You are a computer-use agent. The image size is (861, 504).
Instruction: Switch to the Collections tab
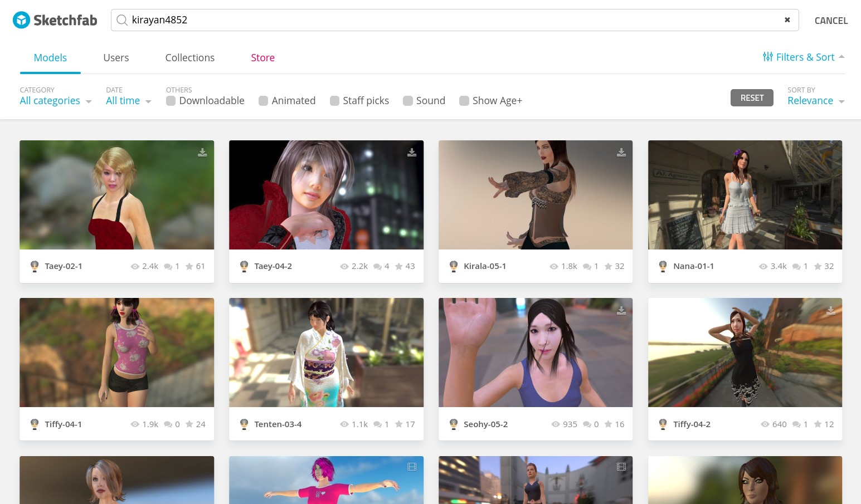pyautogui.click(x=190, y=57)
